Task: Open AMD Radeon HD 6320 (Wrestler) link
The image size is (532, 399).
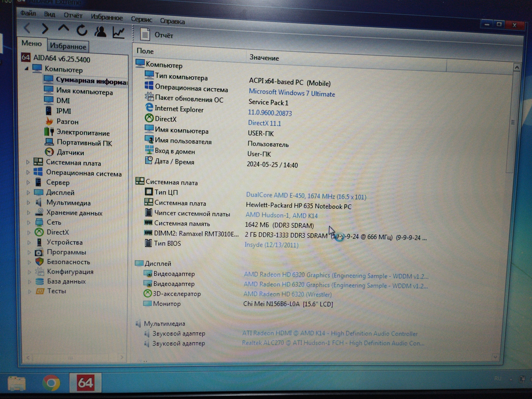Action: coord(287,294)
